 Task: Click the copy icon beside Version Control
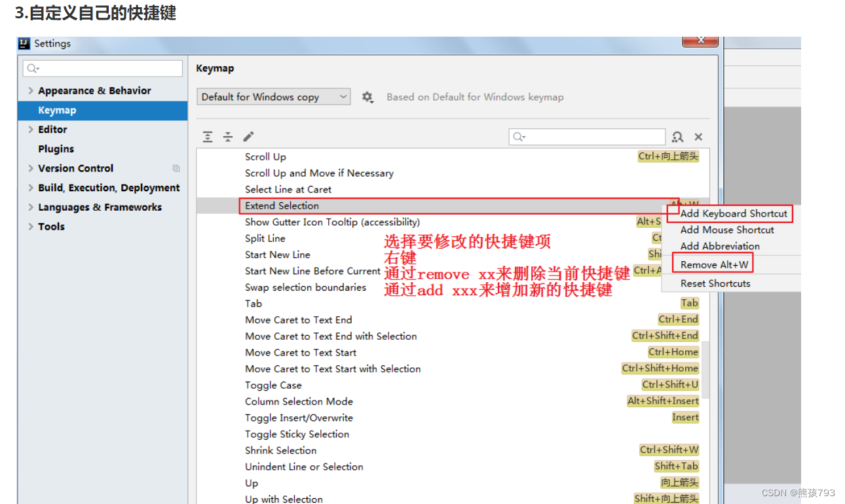click(176, 168)
